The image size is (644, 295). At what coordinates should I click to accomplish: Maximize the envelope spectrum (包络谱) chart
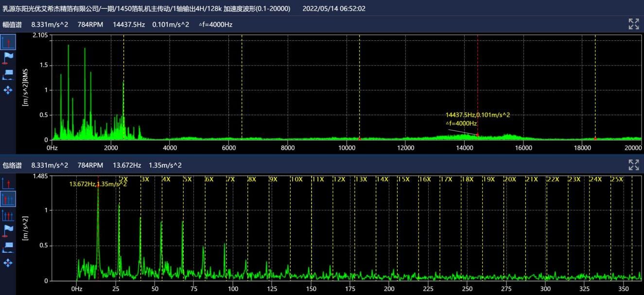[x=633, y=165]
